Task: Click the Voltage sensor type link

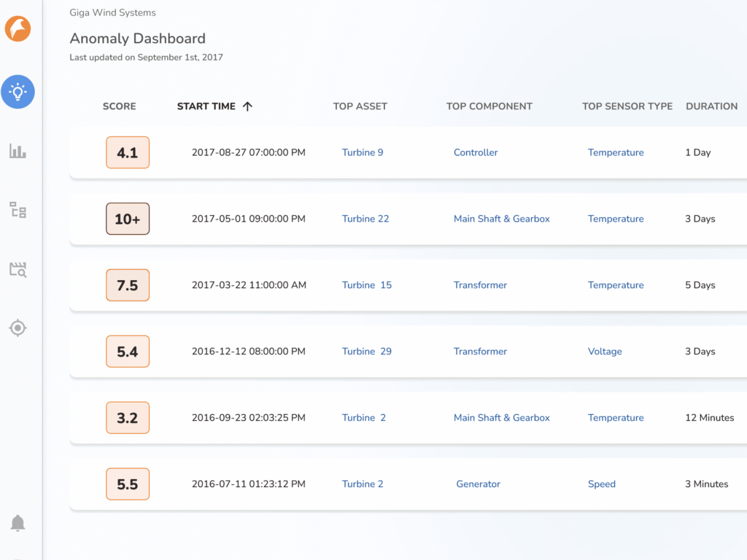Action: point(605,351)
